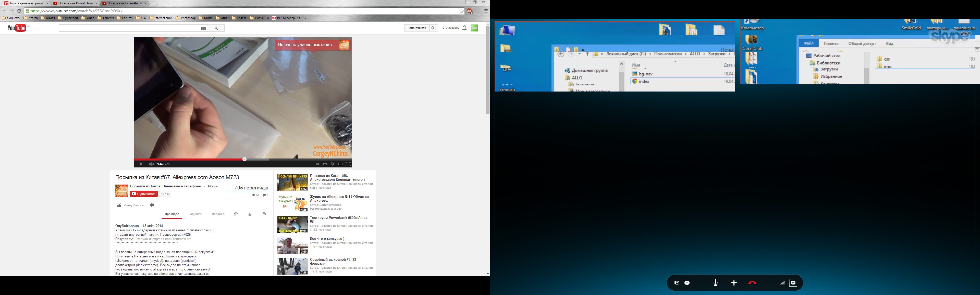Screen dimensions: 980x295
Task: Open the Жулик на Aliexpress №1 video thumbnail
Action: (292, 203)
